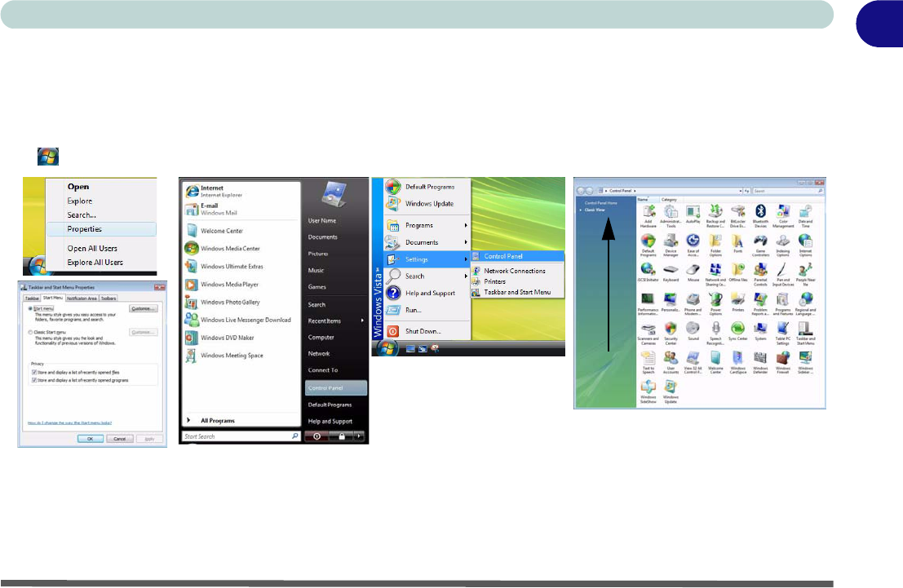Screen dimensions: 903x588
Task: Click the Vista Start orb below the Shut Down entry
Action: click(x=387, y=348)
